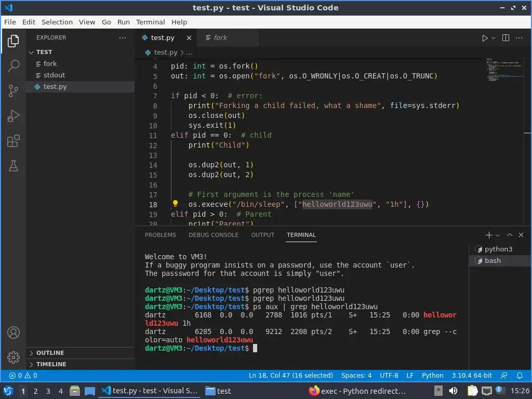This screenshot has width=532, height=399.
Task: Select interpreter 3.10.4 64-bit
Action: 472,375
